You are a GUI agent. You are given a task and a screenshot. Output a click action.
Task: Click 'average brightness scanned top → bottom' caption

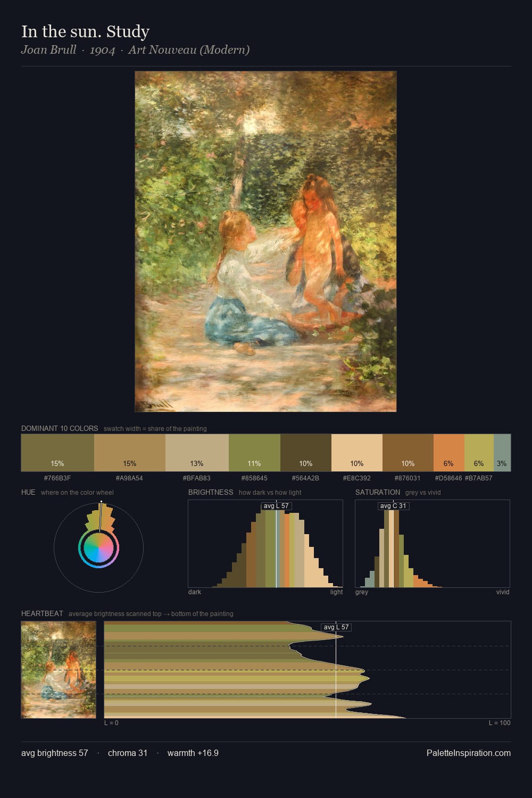151,614
